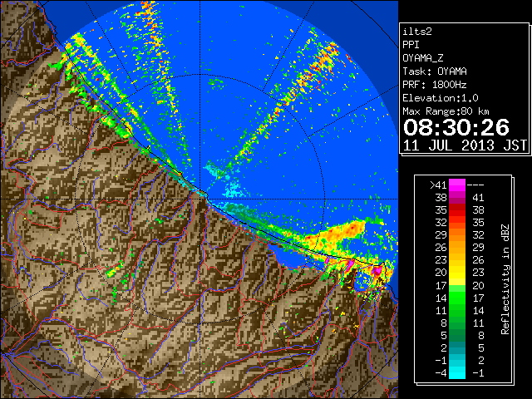Click the 'OYAMA_Z' product name
This screenshot has height=399, width=532.
click(x=423, y=58)
